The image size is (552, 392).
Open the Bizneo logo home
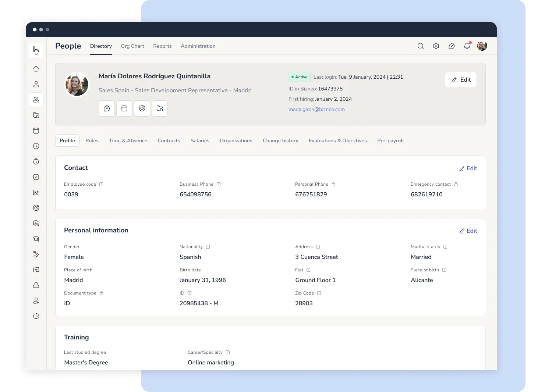coord(36,50)
